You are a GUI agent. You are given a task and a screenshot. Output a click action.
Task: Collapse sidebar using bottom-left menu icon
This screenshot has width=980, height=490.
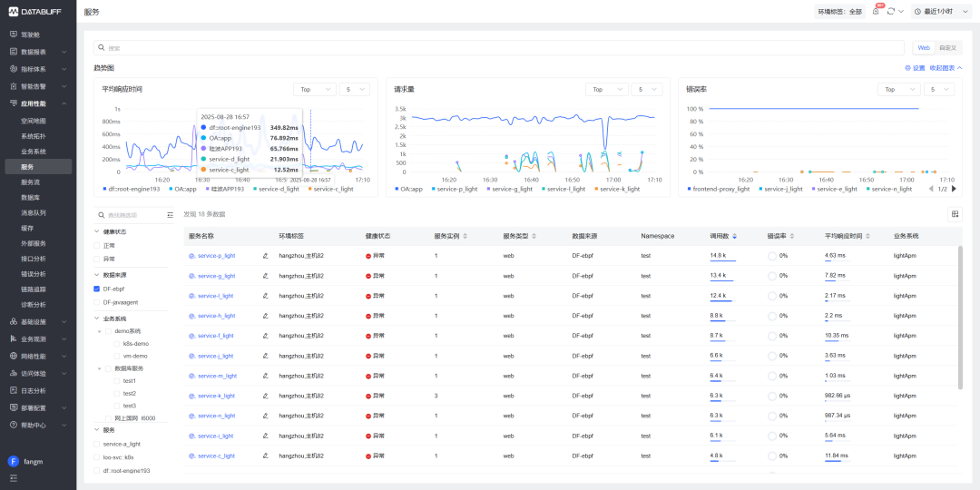pyautogui.click(x=14, y=477)
